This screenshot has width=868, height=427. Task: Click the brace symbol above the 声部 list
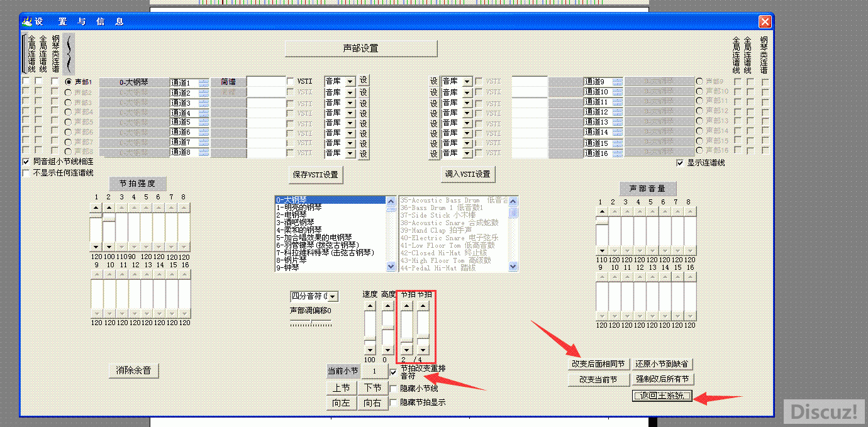pos(69,53)
